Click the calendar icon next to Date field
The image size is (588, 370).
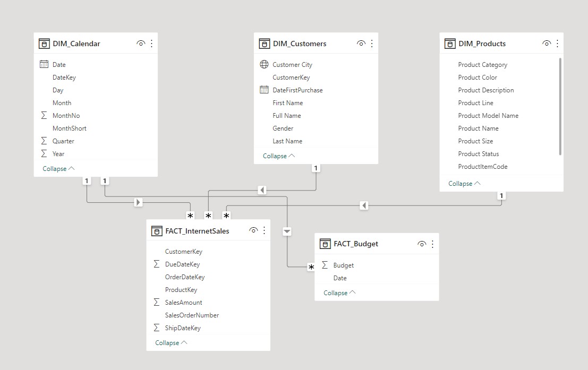click(x=43, y=64)
